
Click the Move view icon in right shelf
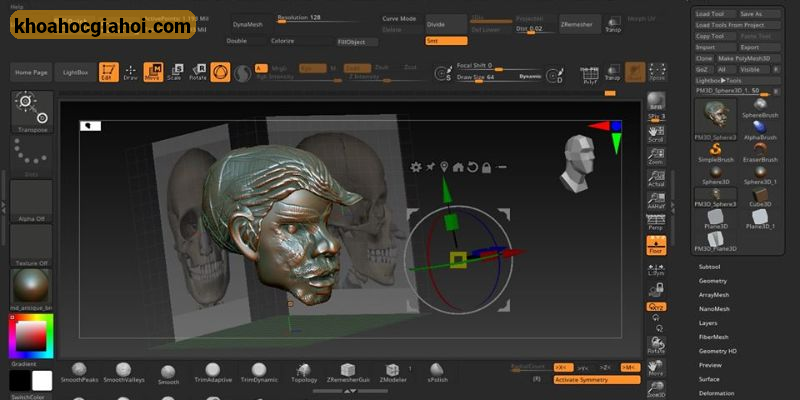(656, 368)
